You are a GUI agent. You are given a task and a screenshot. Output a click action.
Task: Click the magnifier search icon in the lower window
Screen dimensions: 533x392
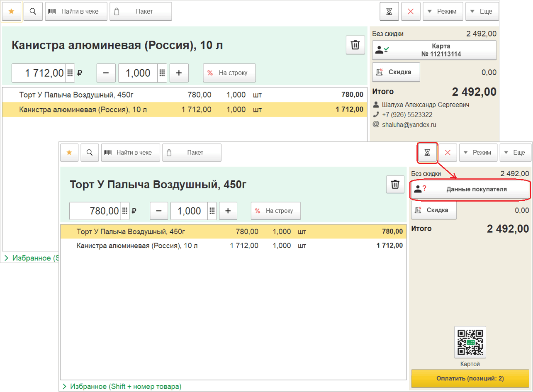pos(90,153)
